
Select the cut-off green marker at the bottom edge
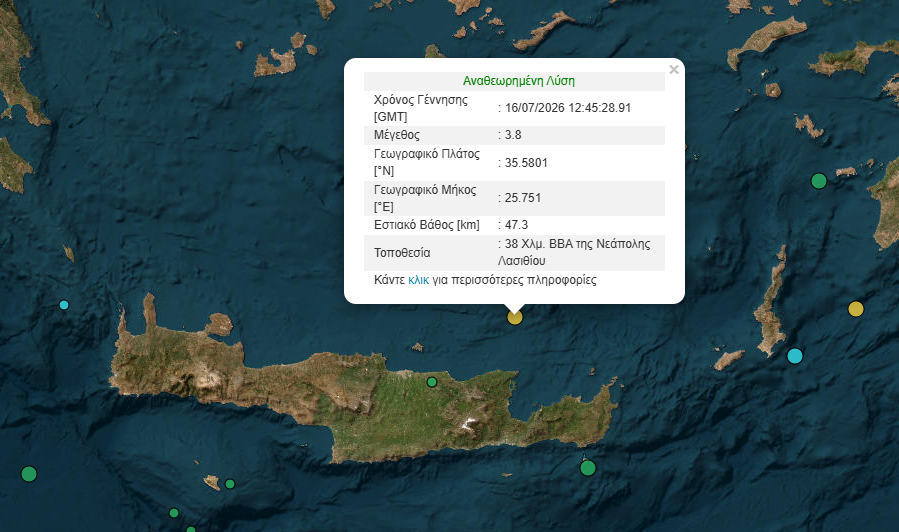191,530
